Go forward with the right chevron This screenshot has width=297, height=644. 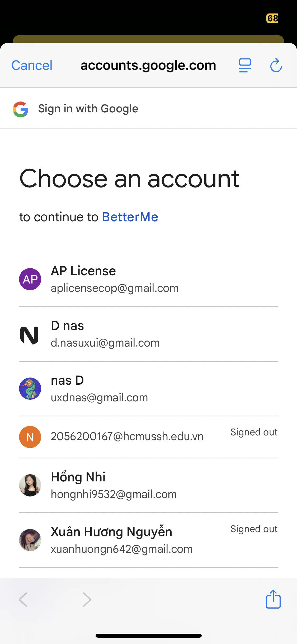pos(87,599)
